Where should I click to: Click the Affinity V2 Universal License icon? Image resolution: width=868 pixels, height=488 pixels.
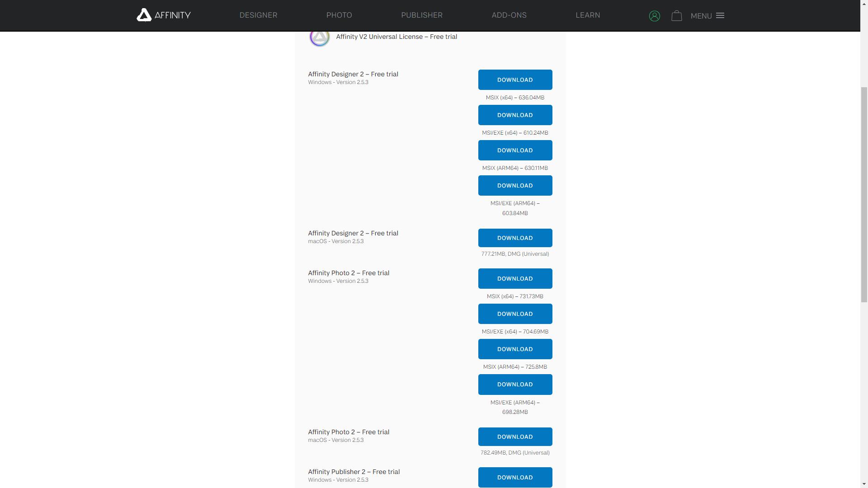(319, 37)
